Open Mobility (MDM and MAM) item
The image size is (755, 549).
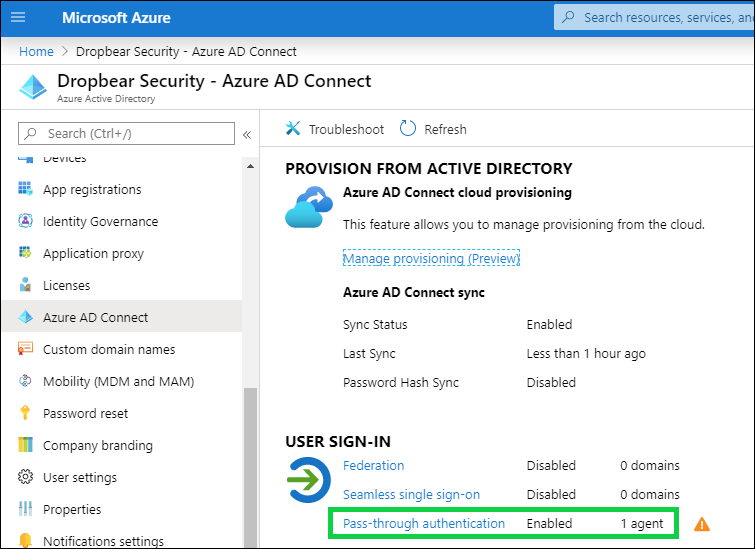click(121, 381)
